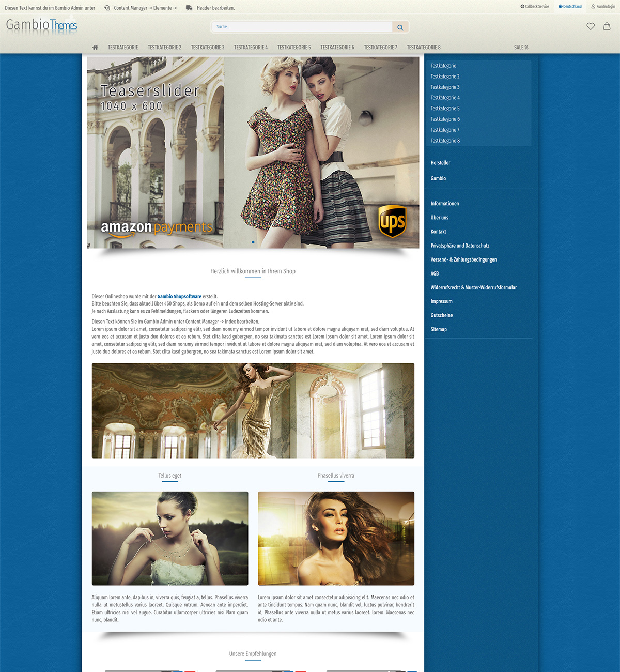Click the Tellus eget bride image
620x672 pixels.
pyautogui.click(x=170, y=538)
